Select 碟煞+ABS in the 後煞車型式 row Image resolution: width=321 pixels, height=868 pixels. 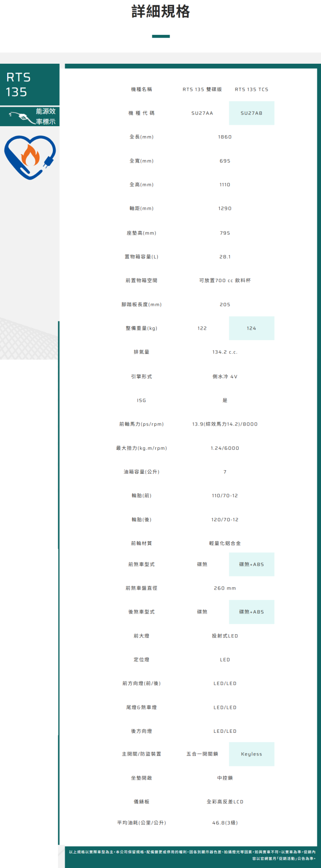click(x=251, y=612)
